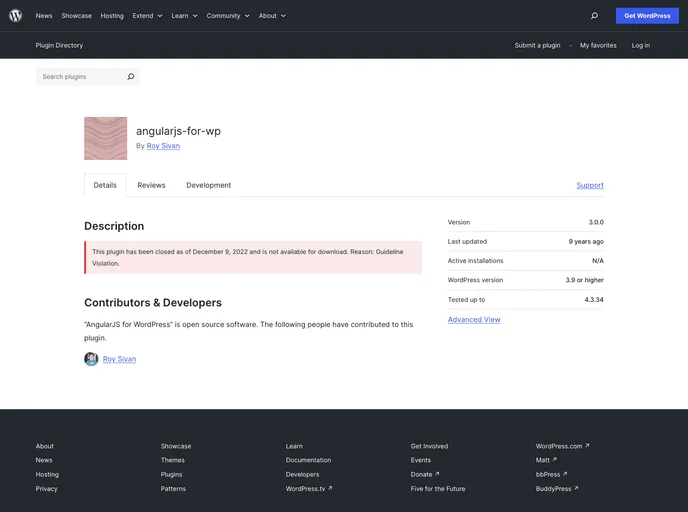The image size is (688, 512).
Task: Click the search plugins magnifier icon
Action: pyautogui.click(x=131, y=77)
